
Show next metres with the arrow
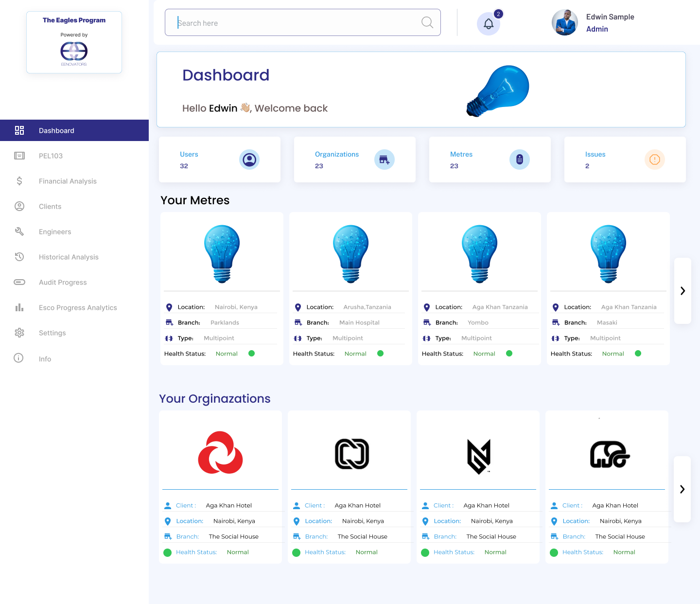point(682,291)
